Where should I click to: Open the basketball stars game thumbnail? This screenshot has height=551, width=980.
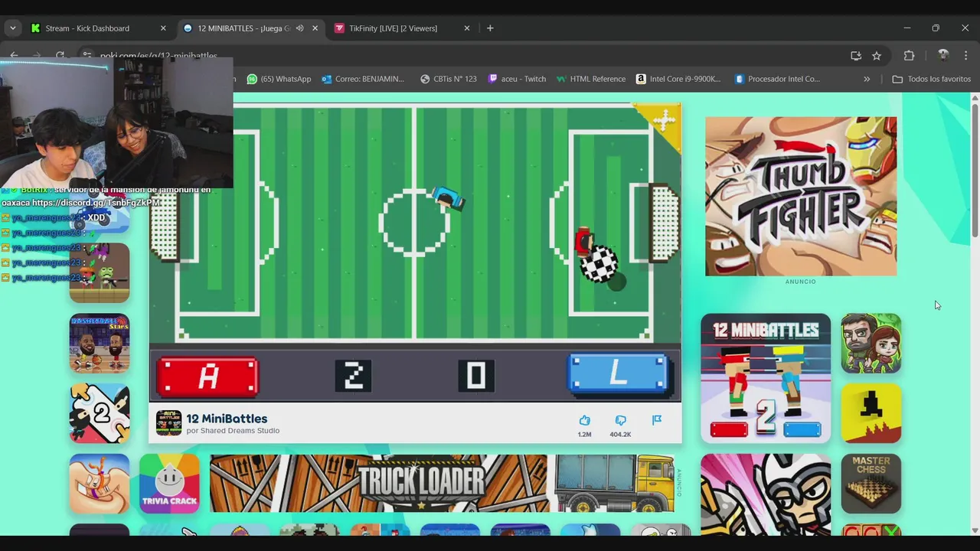tap(100, 343)
